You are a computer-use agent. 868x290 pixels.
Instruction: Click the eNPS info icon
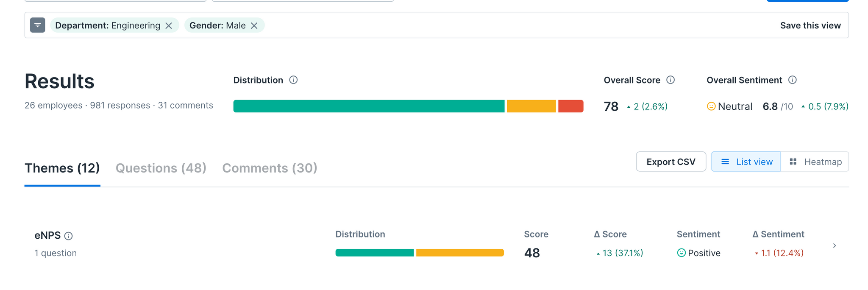point(69,236)
